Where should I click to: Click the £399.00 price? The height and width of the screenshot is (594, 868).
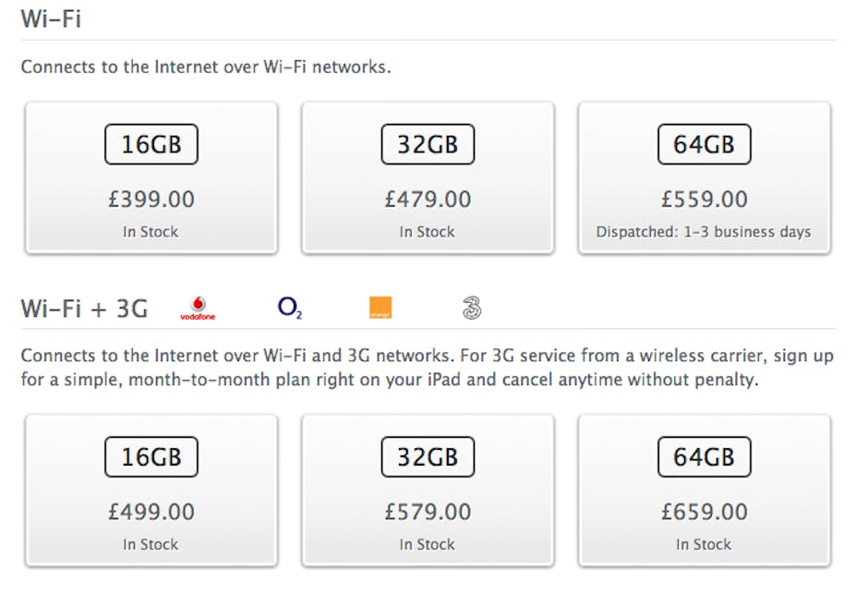pos(151,199)
